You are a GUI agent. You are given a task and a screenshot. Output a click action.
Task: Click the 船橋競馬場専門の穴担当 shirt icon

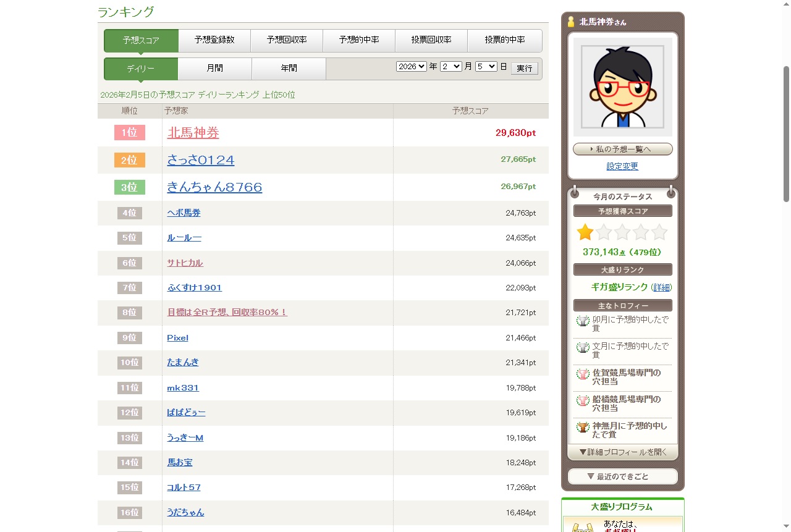(x=583, y=400)
